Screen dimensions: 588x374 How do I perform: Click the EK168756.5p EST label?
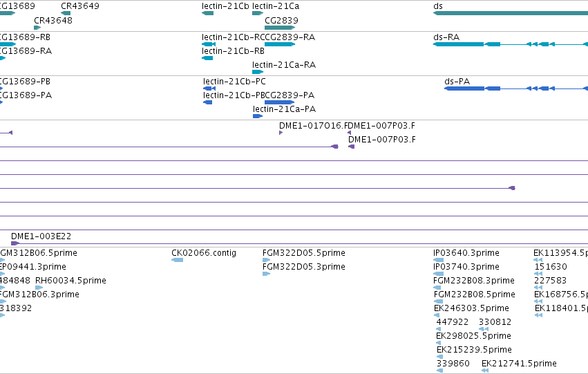561,294
